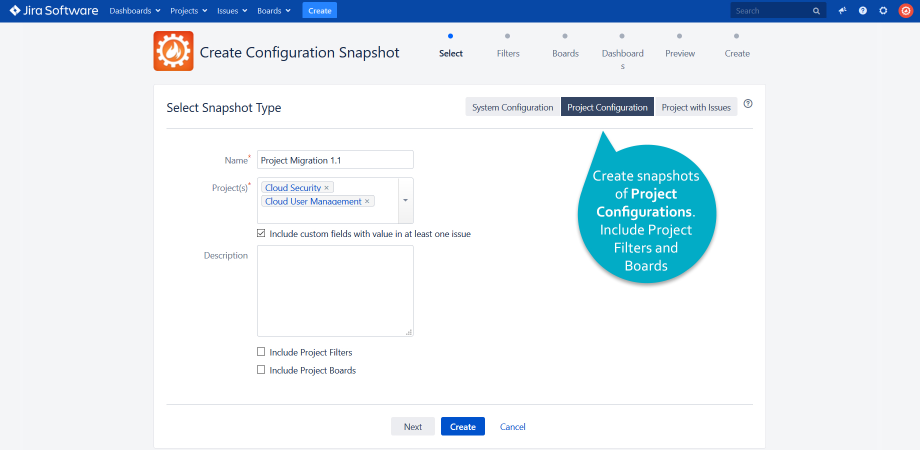
Task: Click the Cancel link
Action: [x=513, y=427]
